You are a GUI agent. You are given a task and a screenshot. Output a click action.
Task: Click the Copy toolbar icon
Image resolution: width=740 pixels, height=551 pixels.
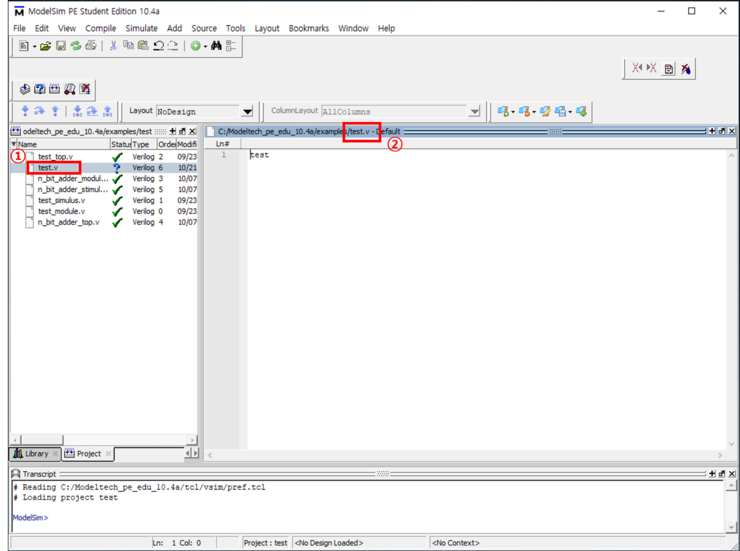coord(128,45)
